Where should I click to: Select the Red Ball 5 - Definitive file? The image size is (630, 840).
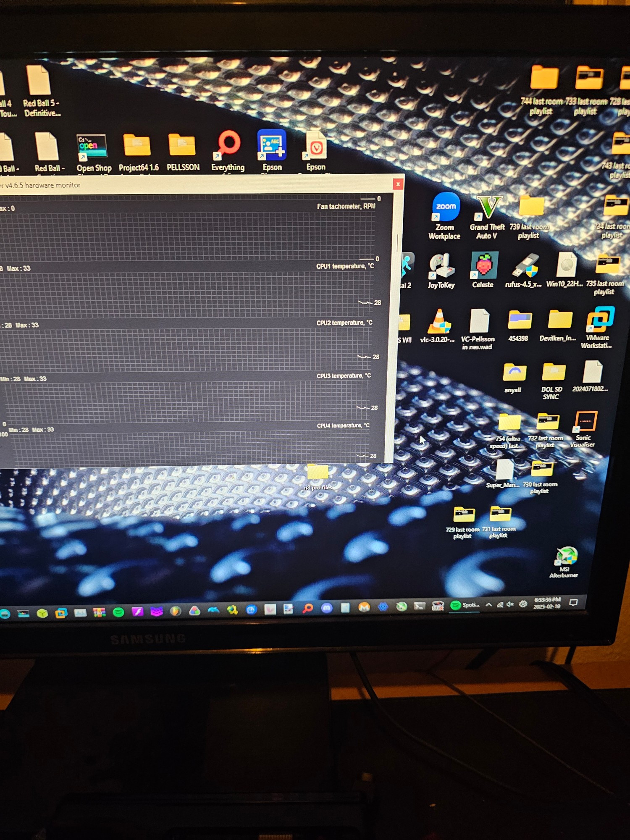pos(41,92)
